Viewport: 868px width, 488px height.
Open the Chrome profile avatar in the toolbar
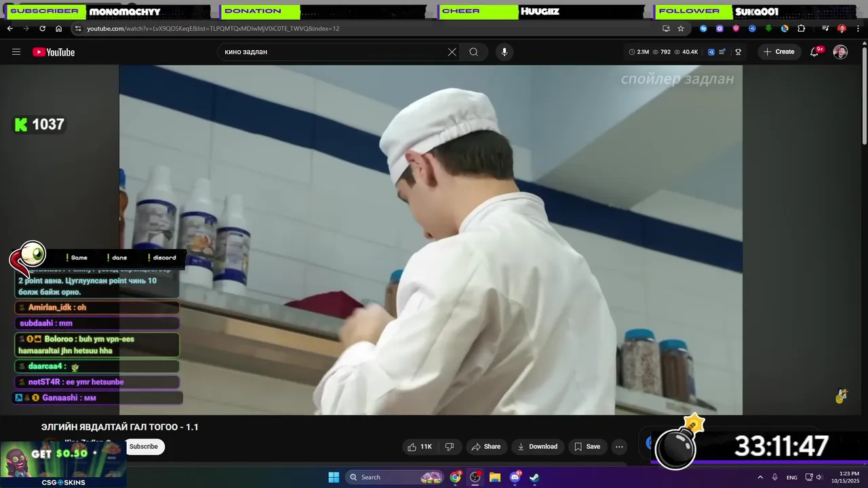coord(842,28)
